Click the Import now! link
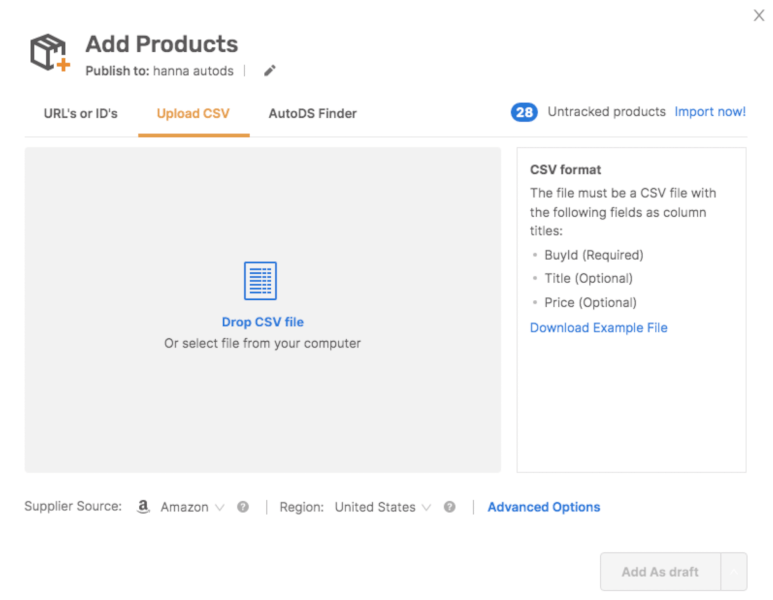The height and width of the screenshot is (600, 773). [710, 112]
